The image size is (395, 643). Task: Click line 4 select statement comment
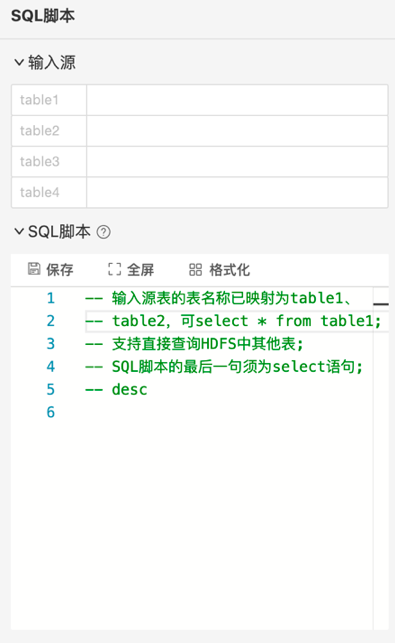(x=224, y=367)
